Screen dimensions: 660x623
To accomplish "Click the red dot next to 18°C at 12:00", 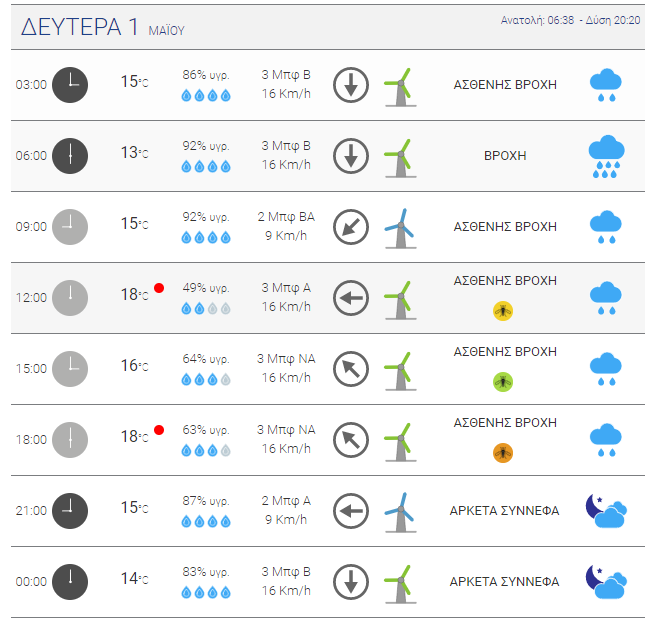I will click(x=159, y=288).
